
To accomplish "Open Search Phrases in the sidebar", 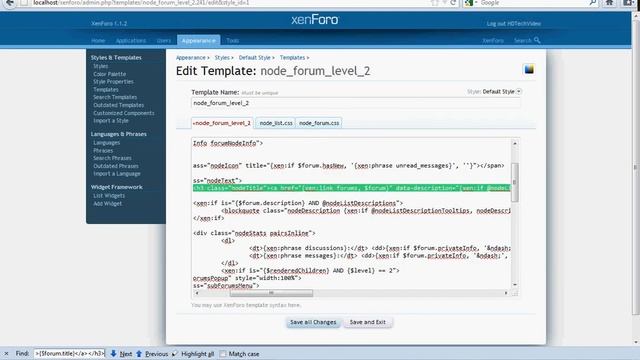I will pyautogui.click(x=112, y=158).
